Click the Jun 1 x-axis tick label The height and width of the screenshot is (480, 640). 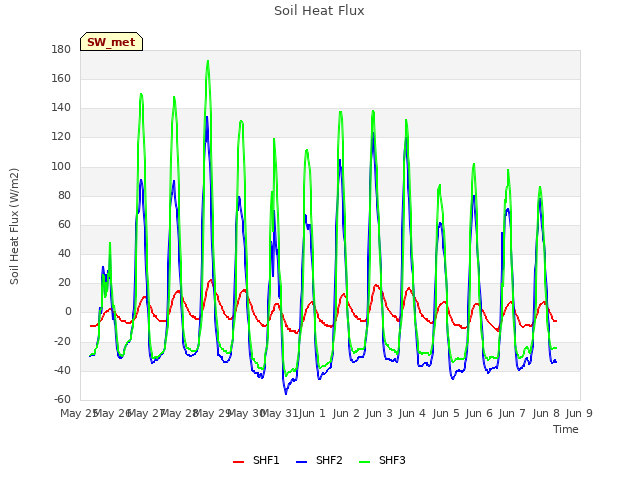[312, 413]
